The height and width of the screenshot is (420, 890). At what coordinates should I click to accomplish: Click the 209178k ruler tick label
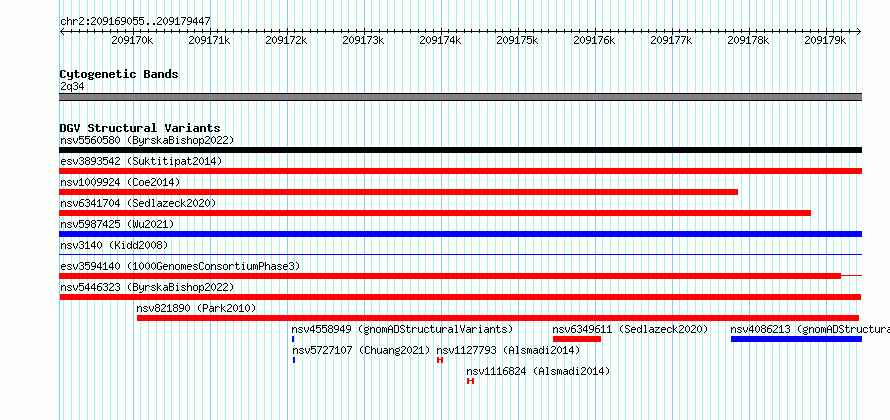(748, 40)
